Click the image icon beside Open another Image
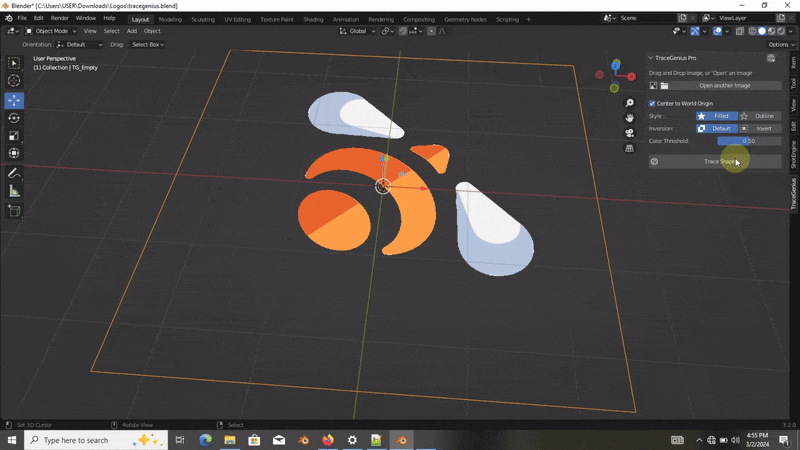The width and height of the screenshot is (800, 450). 654,86
